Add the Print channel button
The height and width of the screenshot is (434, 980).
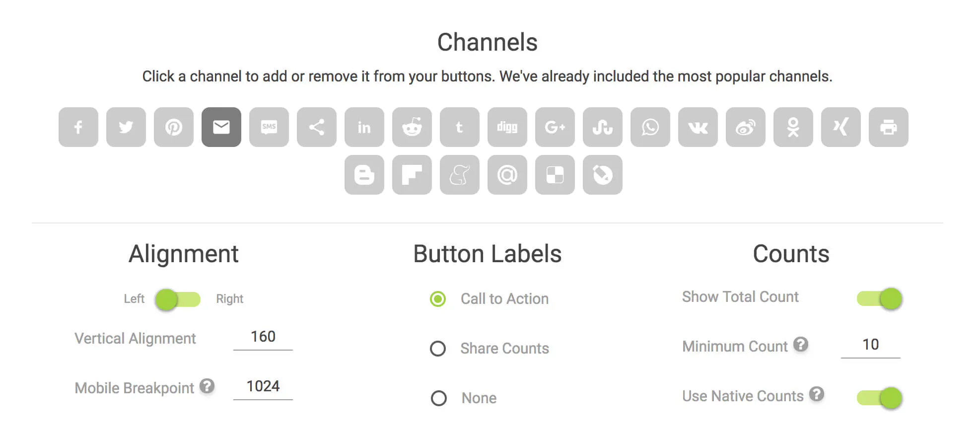(x=889, y=127)
